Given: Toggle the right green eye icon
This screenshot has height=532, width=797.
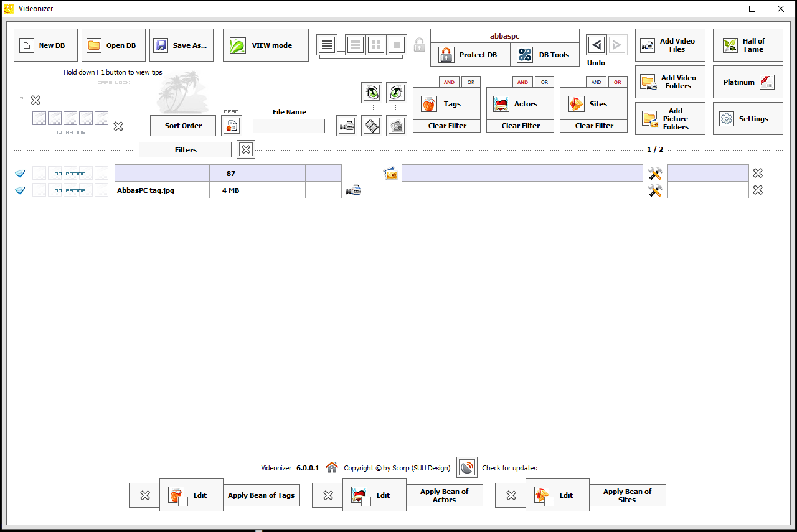Looking at the screenshot, I should 397,93.
